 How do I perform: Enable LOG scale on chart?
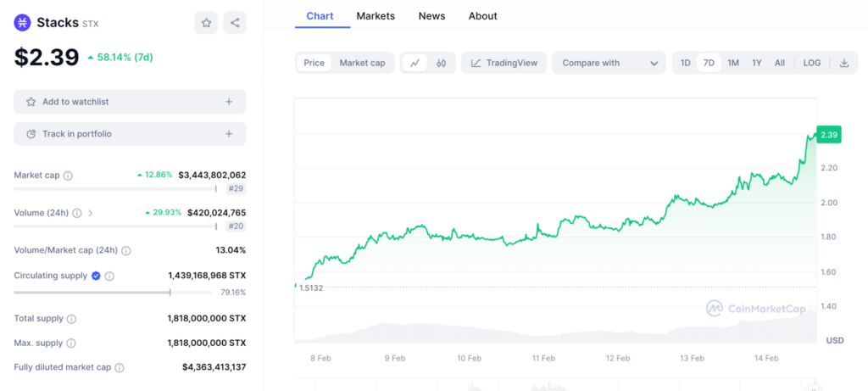coord(811,63)
